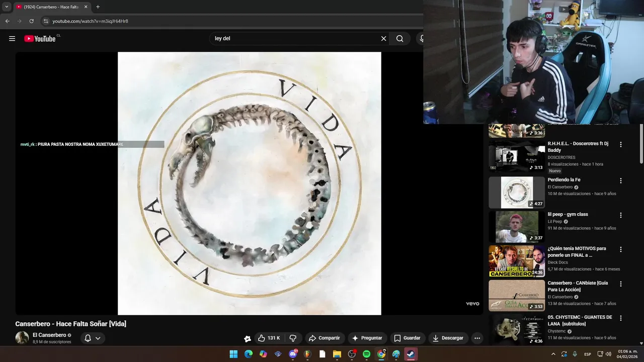
Task: Click the Descargar download button
Action: (x=448, y=338)
